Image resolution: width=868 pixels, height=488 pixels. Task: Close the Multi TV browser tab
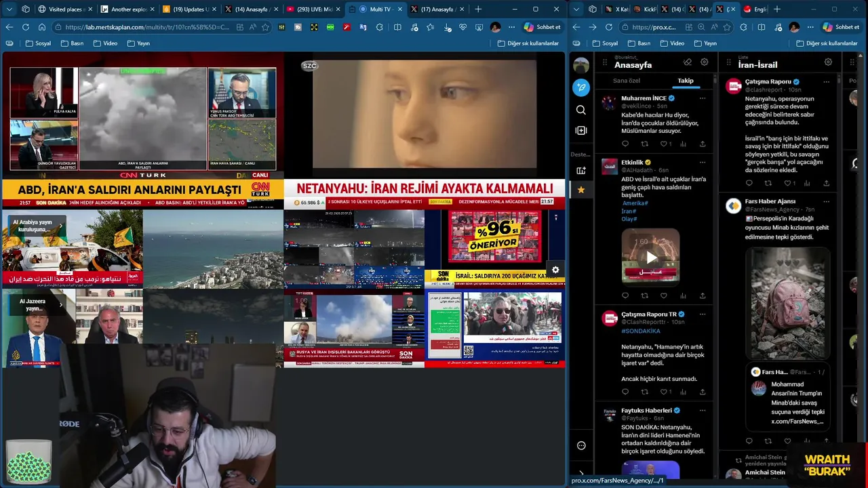pyautogui.click(x=399, y=9)
